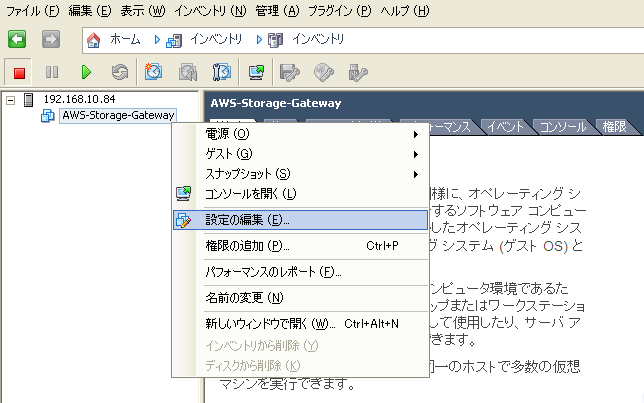Choose パフォーマンスのレポート (F) menu entry
The height and width of the screenshot is (403, 644).
click(x=301, y=272)
